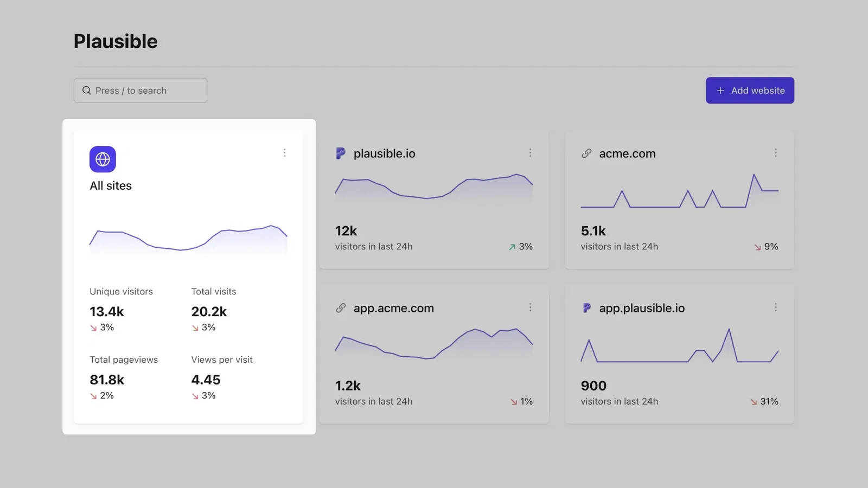Open the options menu for app.plausible.io

pyautogui.click(x=776, y=307)
